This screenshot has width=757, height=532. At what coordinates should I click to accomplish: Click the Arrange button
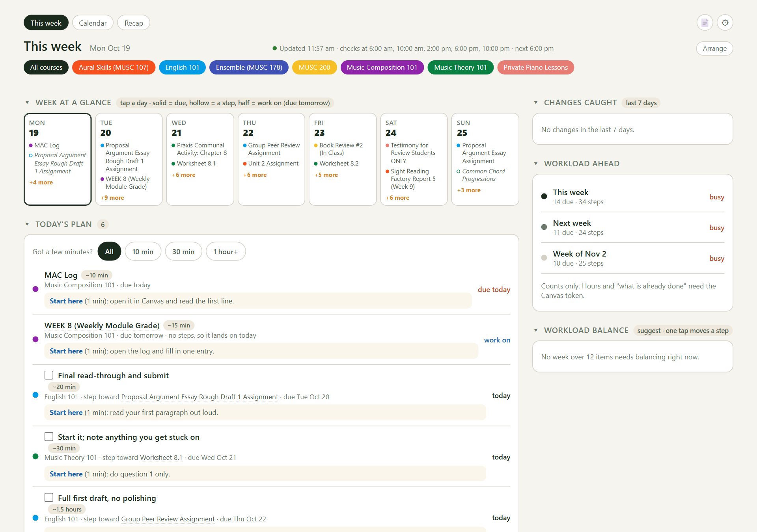(x=714, y=48)
